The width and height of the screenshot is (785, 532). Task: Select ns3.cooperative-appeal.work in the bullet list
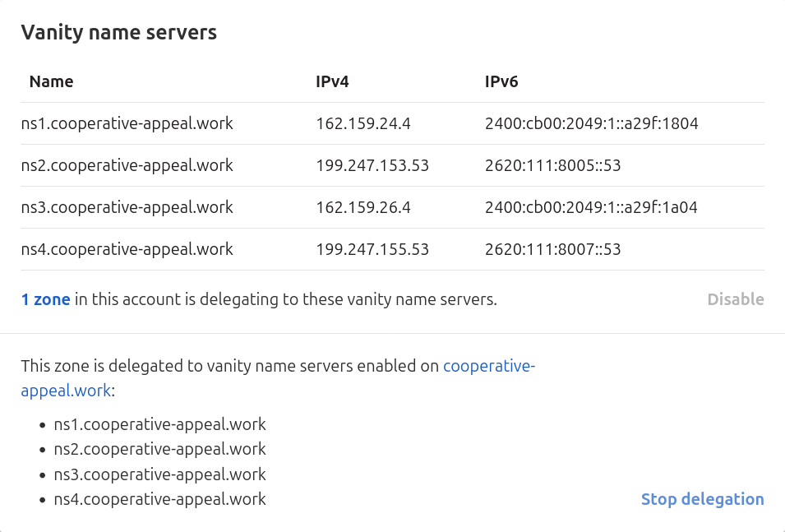click(159, 474)
